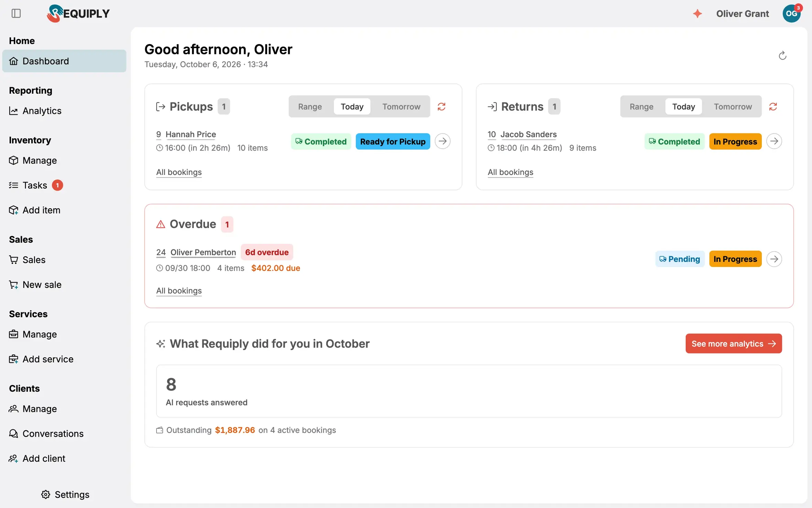Collapse the sidebar panel icon
This screenshot has height=508, width=812.
click(16, 13)
